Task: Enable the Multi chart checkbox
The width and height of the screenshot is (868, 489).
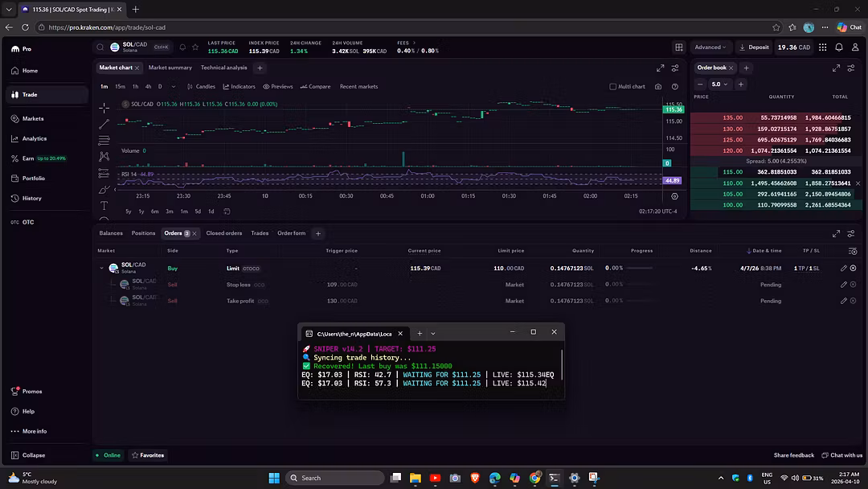Action: (x=612, y=86)
